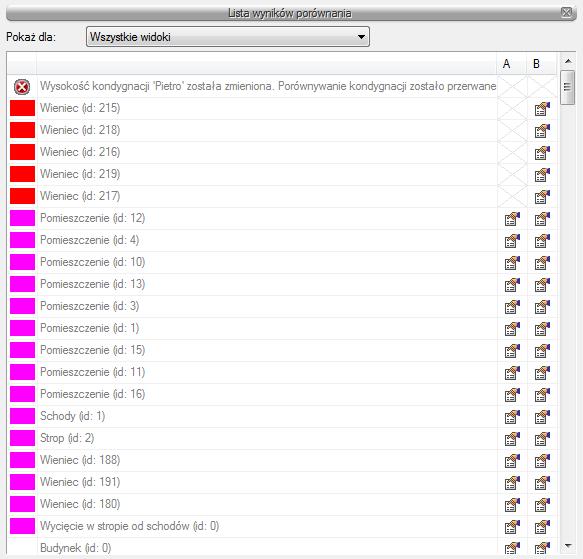The width and height of the screenshot is (583, 559).
Task: Open A properties icon for Wycięcie w stropie row
Action: (512, 526)
